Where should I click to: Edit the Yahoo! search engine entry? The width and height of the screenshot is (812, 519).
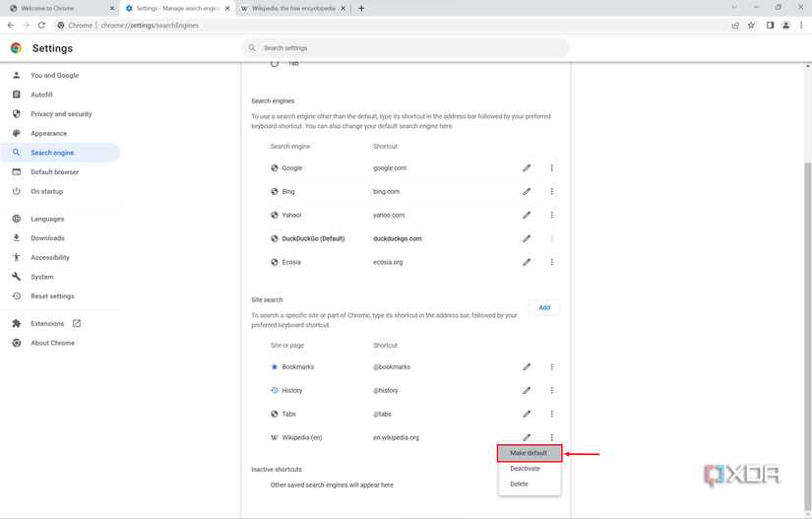(527, 215)
